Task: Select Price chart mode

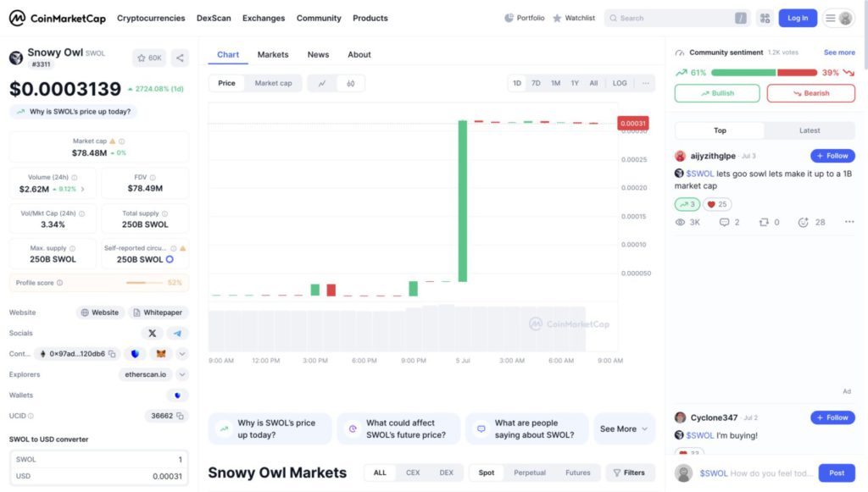Action: [226, 84]
